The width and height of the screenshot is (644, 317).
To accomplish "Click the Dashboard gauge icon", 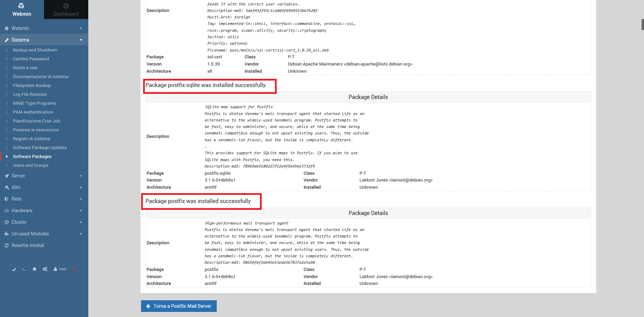I will [66, 5].
